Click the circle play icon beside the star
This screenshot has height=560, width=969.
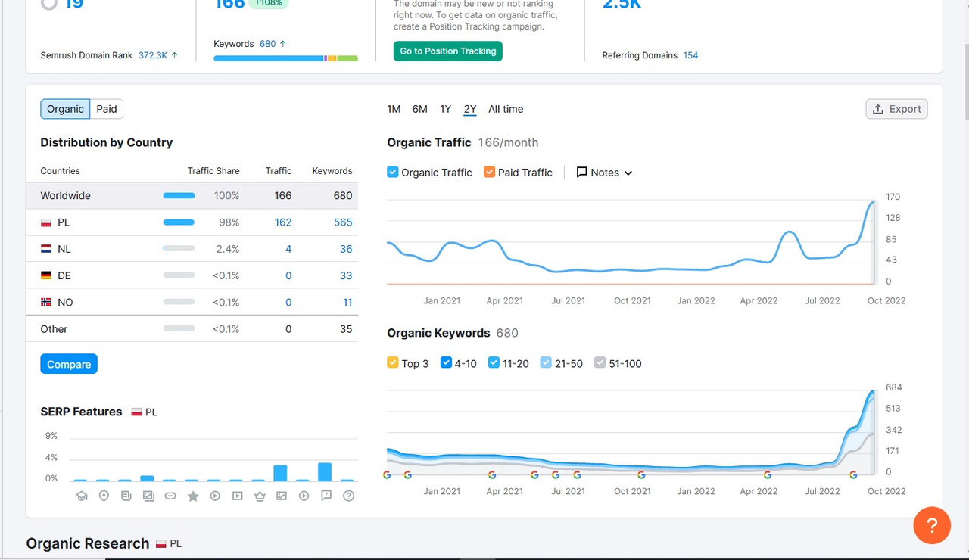[215, 496]
